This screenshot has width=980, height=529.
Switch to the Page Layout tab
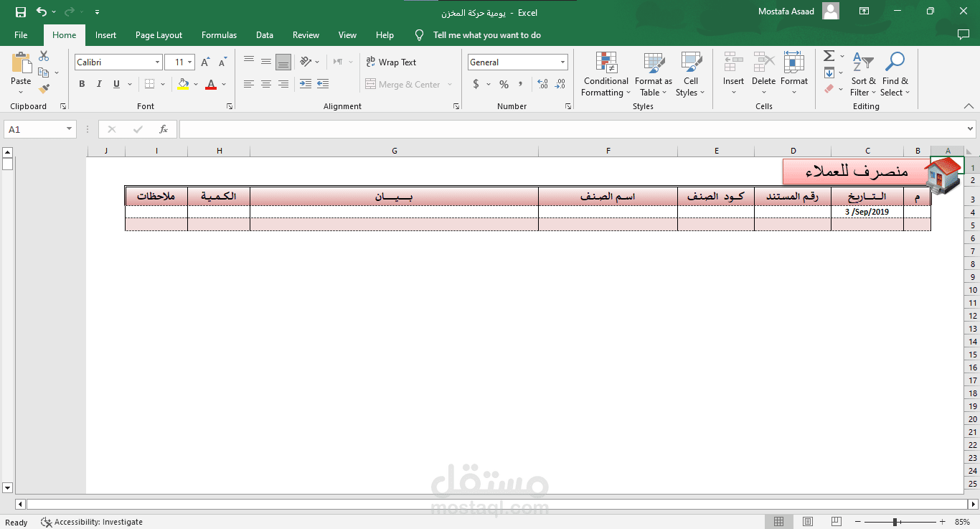pyautogui.click(x=159, y=35)
